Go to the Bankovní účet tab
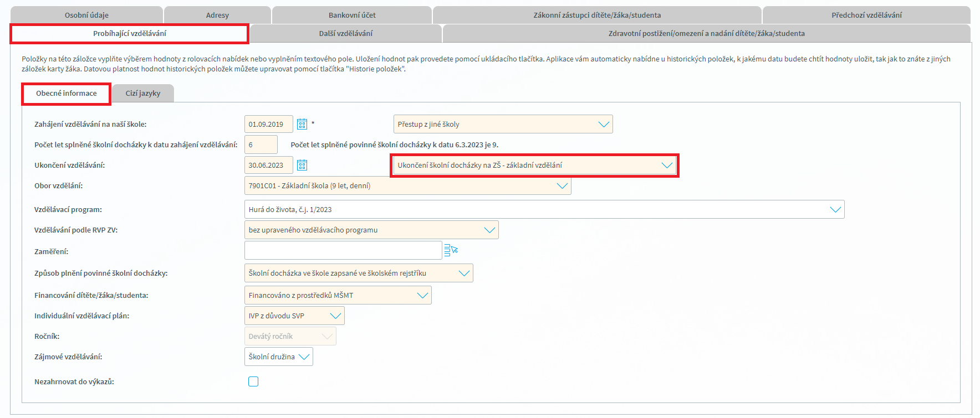The width and height of the screenshot is (980, 418). [x=352, y=15]
